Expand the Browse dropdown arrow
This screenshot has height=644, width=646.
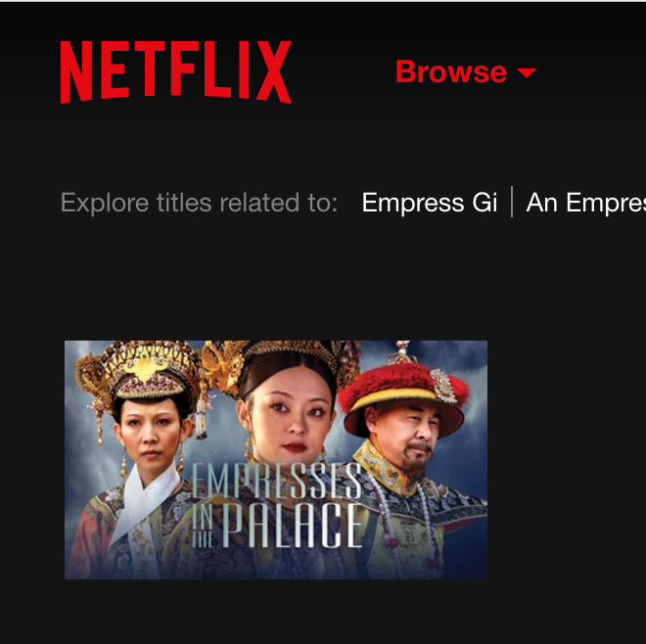point(527,73)
